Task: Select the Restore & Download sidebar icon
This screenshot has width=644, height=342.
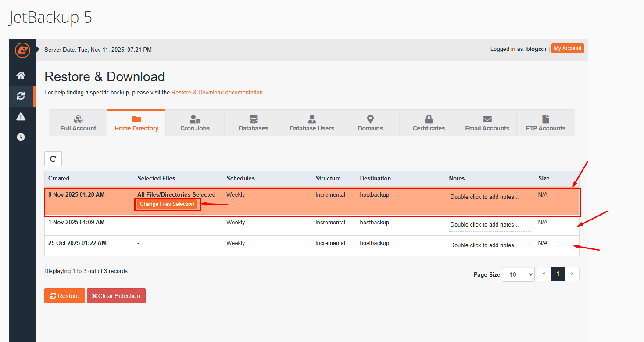Action: pyautogui.click(x=21, y=96)
